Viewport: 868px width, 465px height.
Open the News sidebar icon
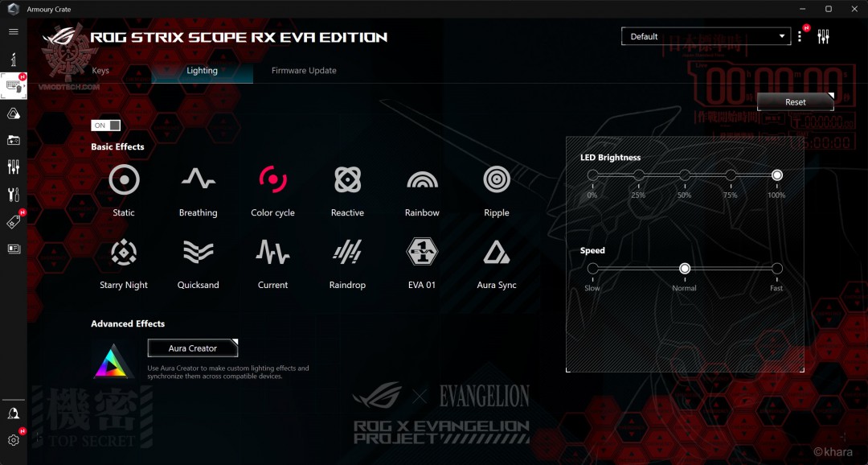point(14,249)
